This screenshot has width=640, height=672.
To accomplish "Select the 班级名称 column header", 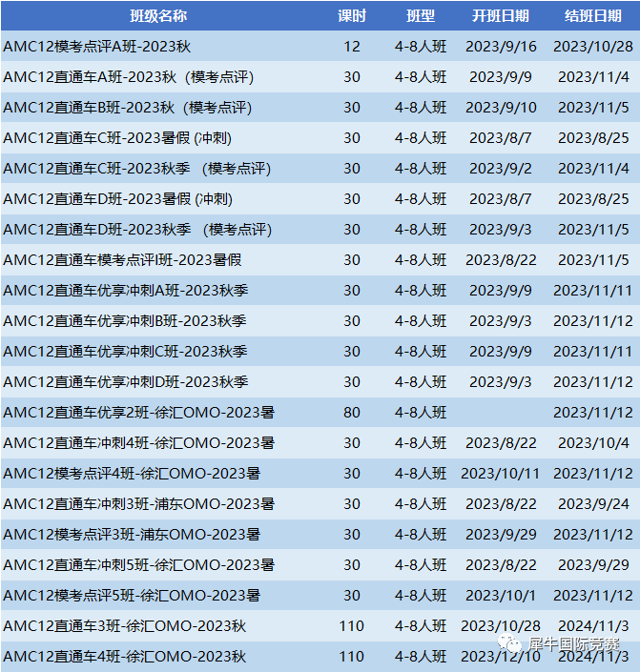I will (x=158, y=16).
